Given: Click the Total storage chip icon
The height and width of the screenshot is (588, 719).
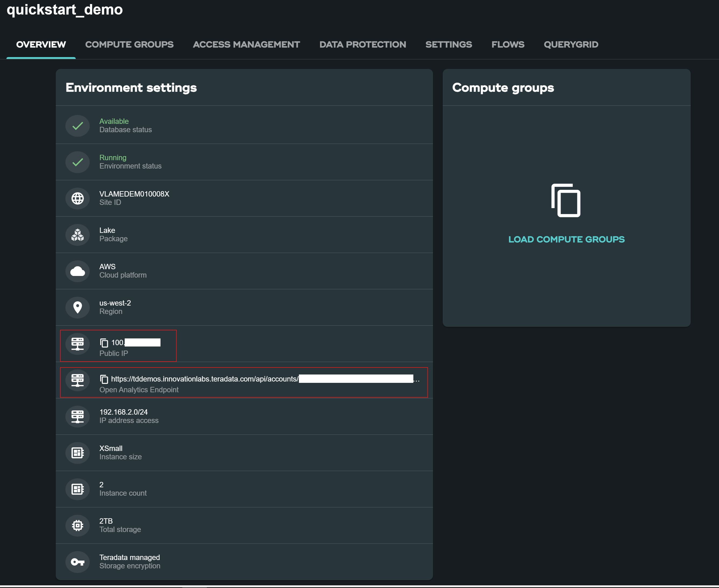Looking at the screenshot, I should pyautogui.click(x=78, y=525).
